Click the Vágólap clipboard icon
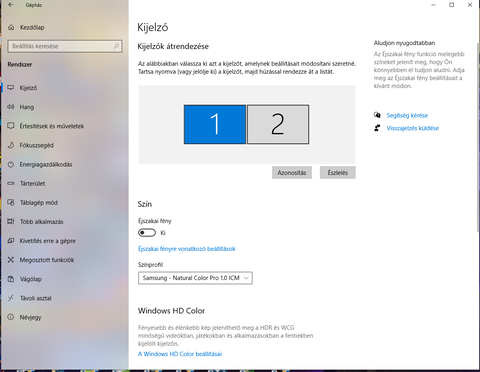The height and width of the screenshot is (372, 480). [x=11, y=279]
